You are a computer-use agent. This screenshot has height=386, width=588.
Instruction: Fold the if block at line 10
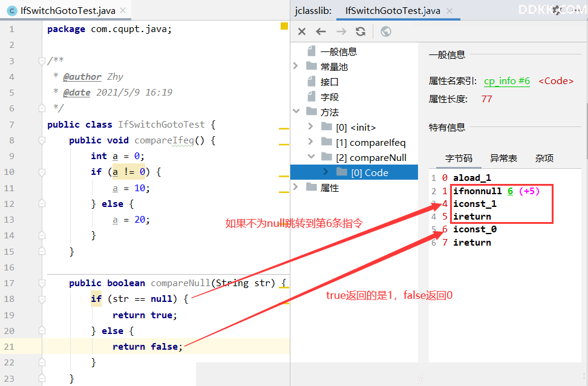click(x=42, y=172)
